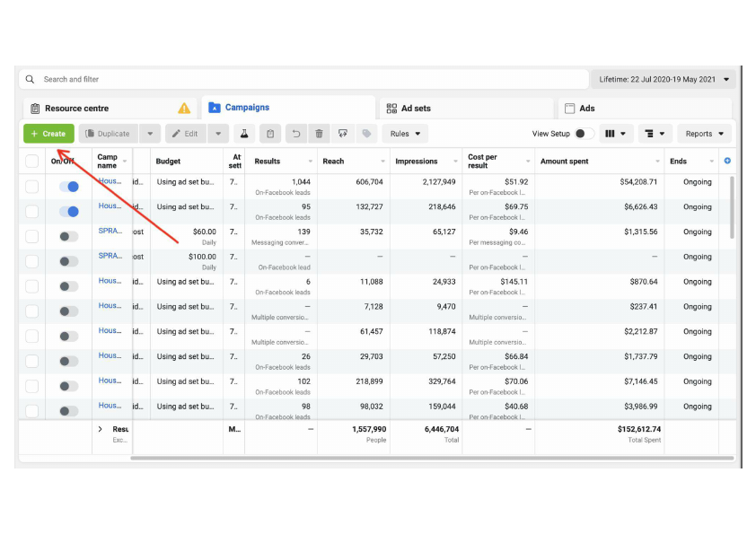756x534 pixels.
Task: Open the Amount spent column sort arrow
Action: (657, 162)
